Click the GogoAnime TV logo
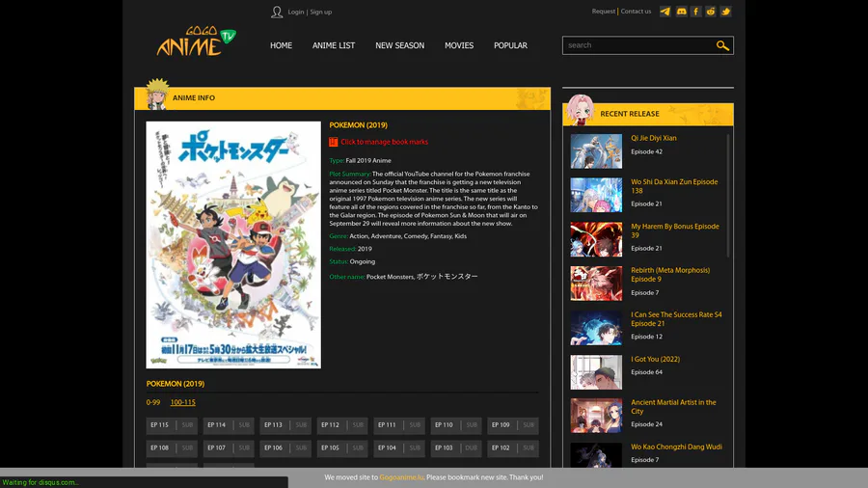 (196, 41)
